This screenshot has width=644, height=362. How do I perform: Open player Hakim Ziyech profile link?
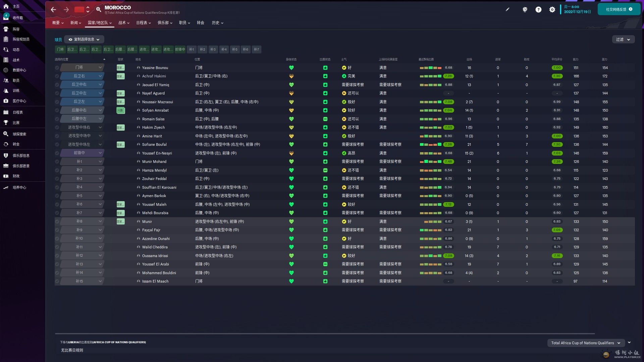(x=153, y=127)
